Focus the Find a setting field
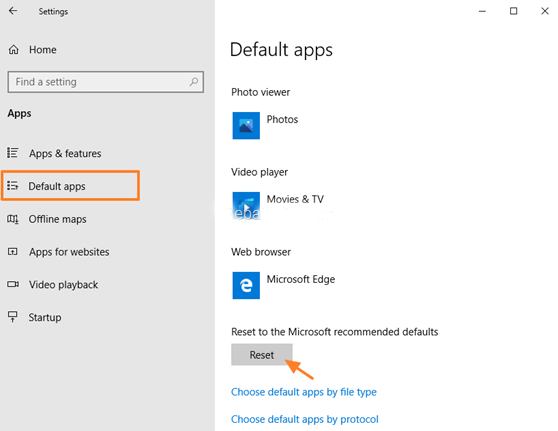This screenshot has width=558, height=431. [105, 82]
